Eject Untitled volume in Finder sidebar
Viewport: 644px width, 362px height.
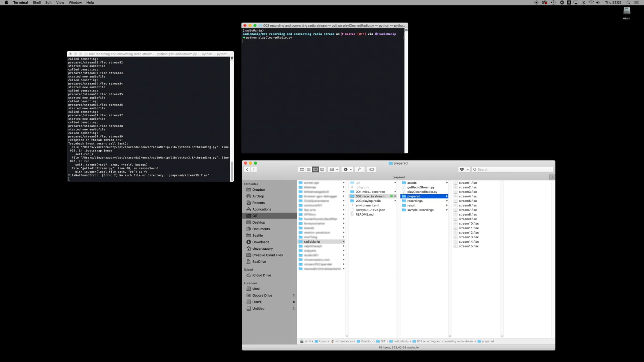pyautogui.click(x=294, y=309)
